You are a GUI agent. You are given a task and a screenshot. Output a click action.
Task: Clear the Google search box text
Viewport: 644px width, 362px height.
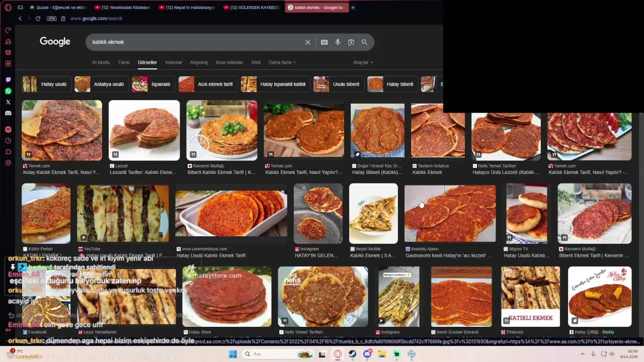coord(308,42)
